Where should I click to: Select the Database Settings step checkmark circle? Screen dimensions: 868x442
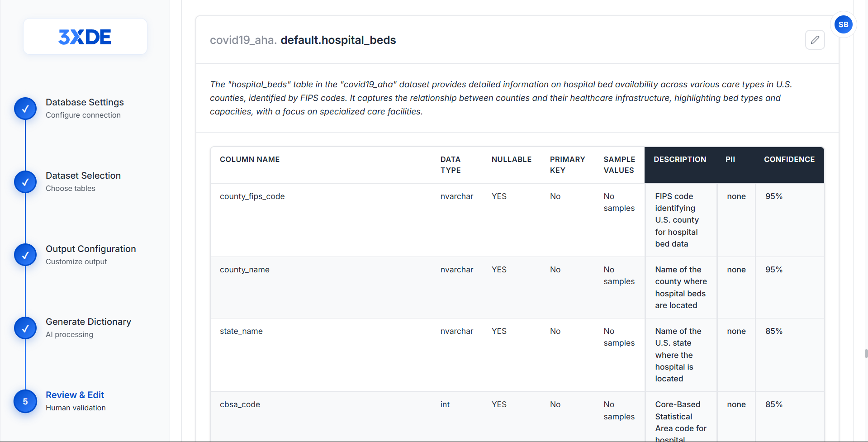[25, 109]
